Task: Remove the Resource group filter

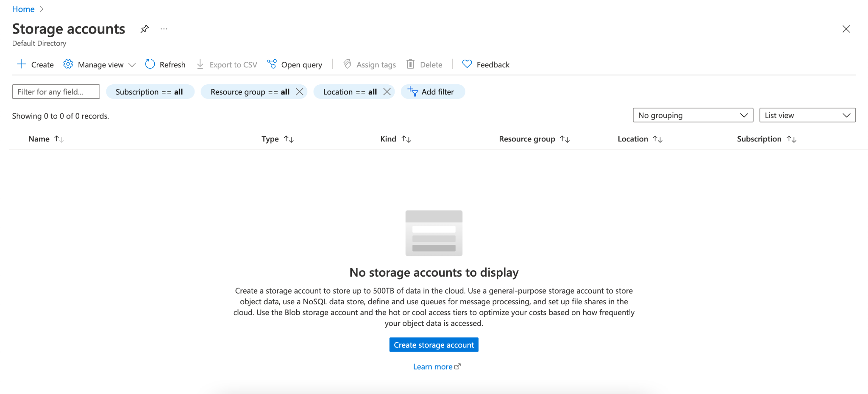Action: click(300, 92)
